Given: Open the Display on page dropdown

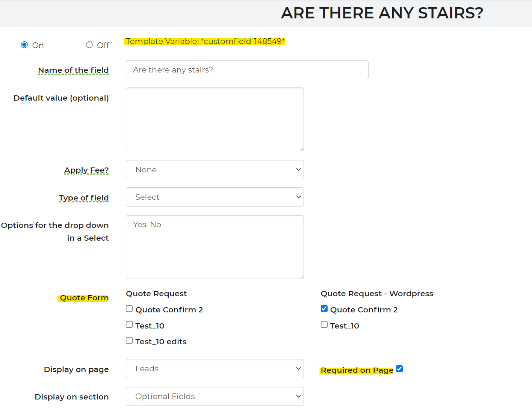Looking at the screenshot, I should pos(215,369).
